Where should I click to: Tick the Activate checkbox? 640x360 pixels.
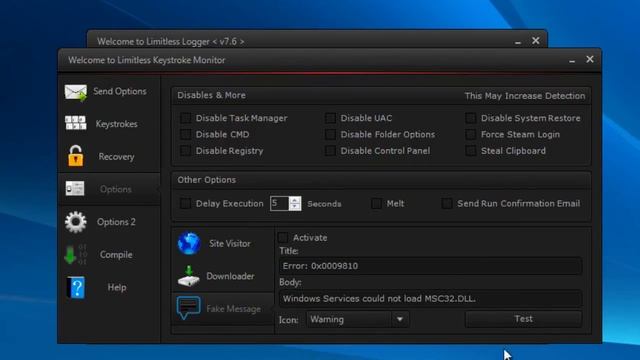tap(283, 238)
